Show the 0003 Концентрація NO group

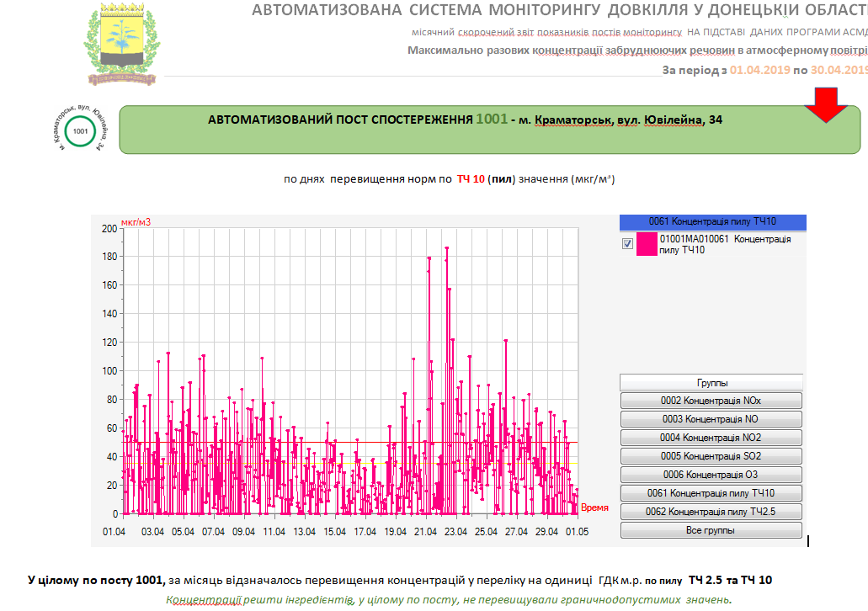711,419
